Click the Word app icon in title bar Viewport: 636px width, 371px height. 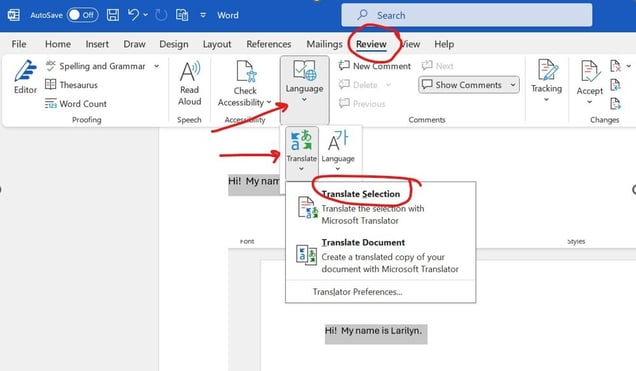click(x=14, y=15)
